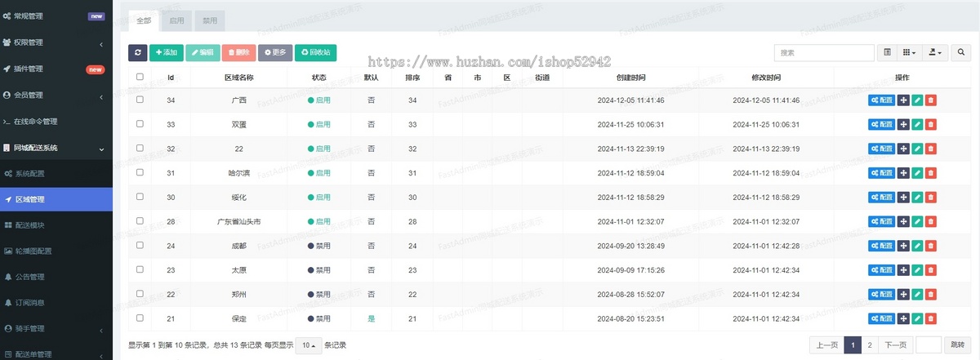
Task: Check the checkbox for 郑州 row
Action: pos(140,293)
